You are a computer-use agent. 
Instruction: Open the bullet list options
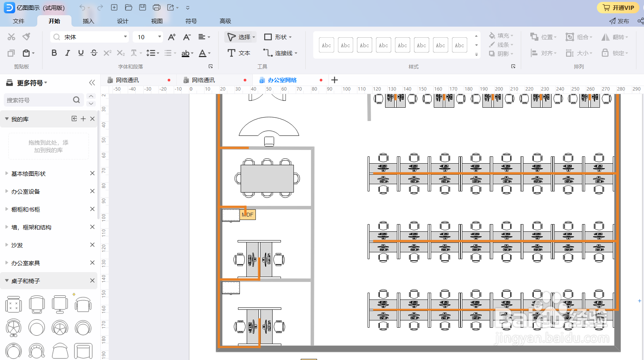pyautogui.click(x=170, y=53)
